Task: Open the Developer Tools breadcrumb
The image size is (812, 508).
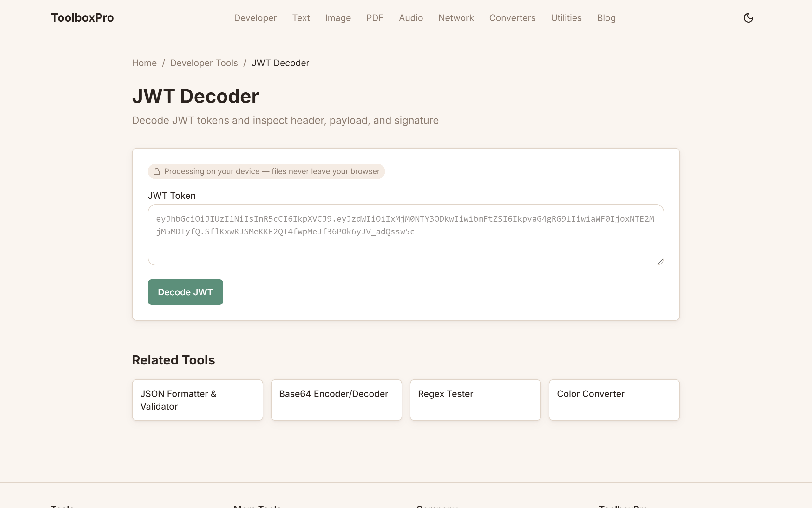Action: click(204, 63)
